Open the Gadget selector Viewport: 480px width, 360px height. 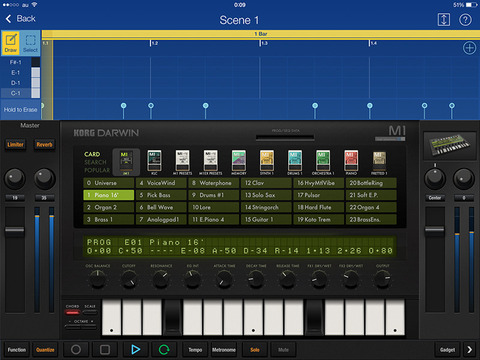(447, 350)
